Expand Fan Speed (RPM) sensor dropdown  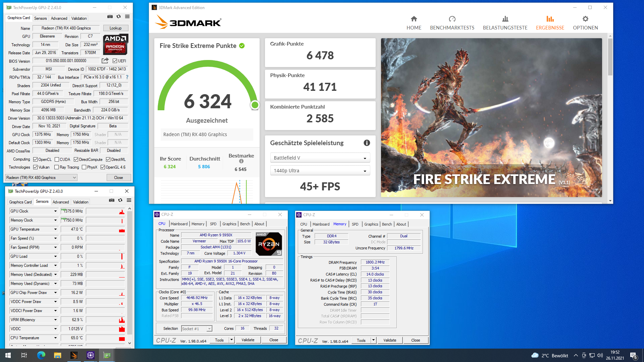55,247
